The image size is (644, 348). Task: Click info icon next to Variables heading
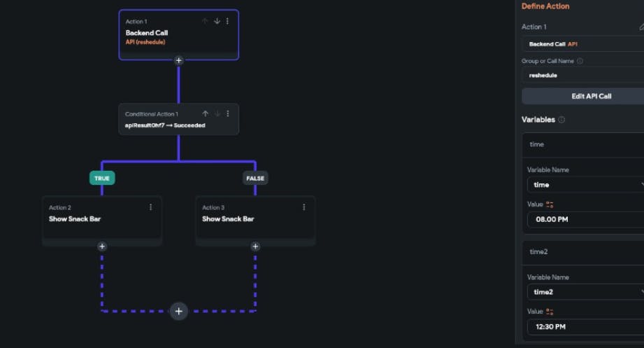click(x=561, y=120)
